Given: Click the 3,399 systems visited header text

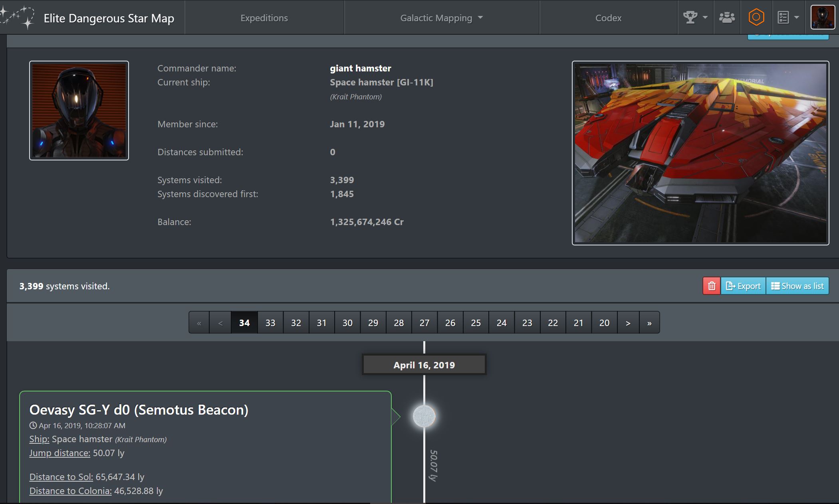Looking at the screenshot, I should (64, 286).
